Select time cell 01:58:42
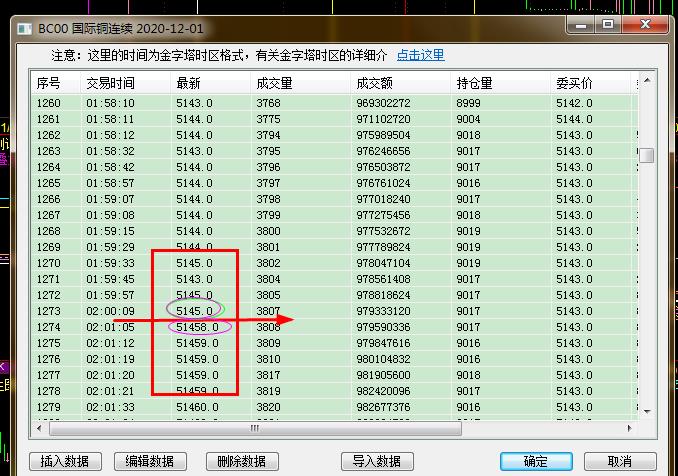678x476 pixels. pos(110,167)
